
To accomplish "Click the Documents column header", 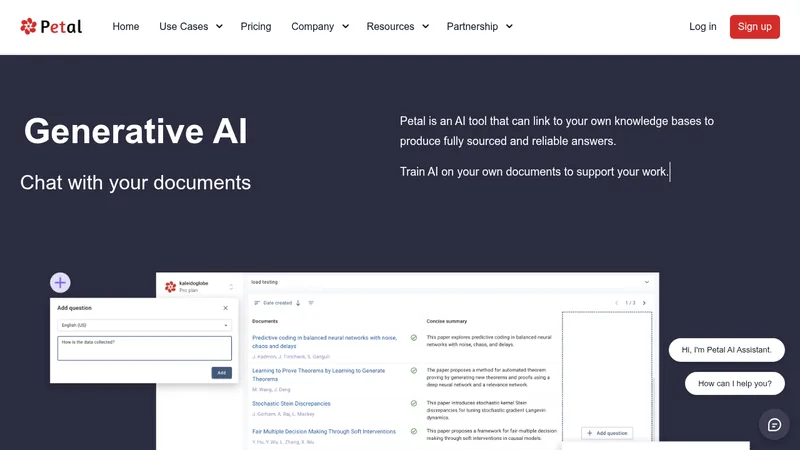I will (x=265, y=321).
